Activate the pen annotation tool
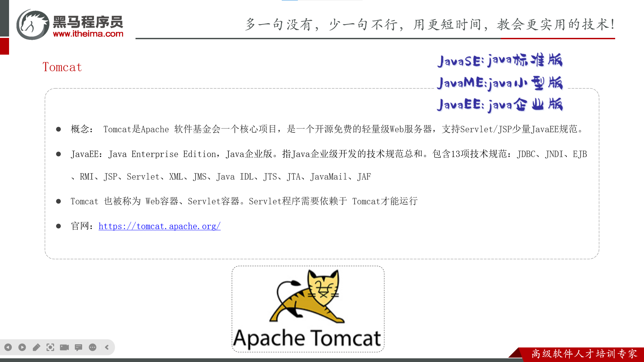The height and width of the screenshot is (362, 644). pos(36,347)
